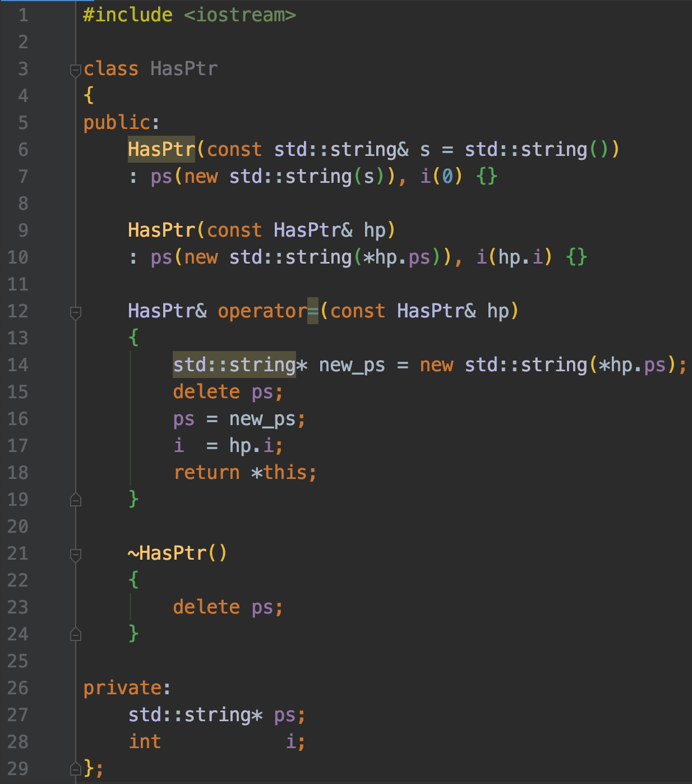The height and width of the screenshot is (784, 692).
Task: Collapse the class HasPtr fold marker
Action: [76, 71]
